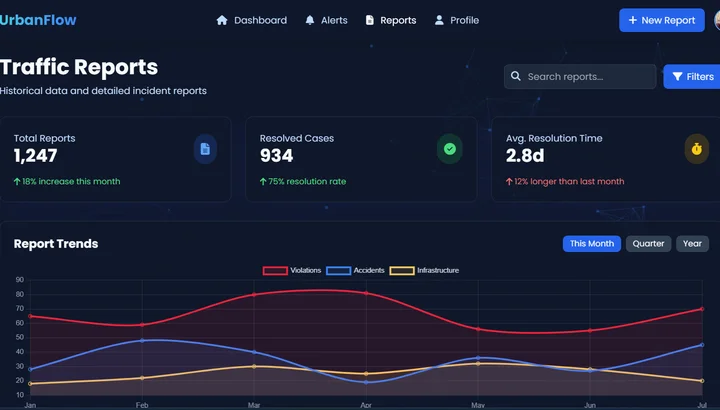Click the 2.8d resolution time value
This screenshot has width=720, height=410.
525,156
